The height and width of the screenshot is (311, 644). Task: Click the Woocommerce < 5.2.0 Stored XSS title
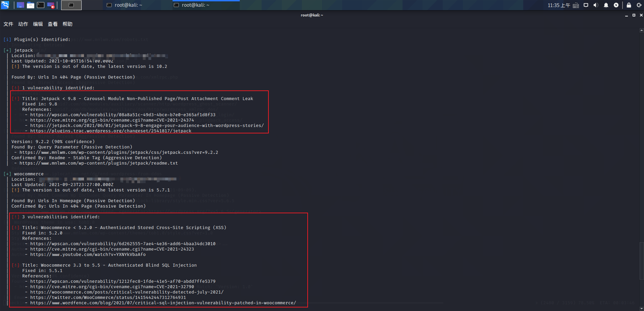coord(119,228)
